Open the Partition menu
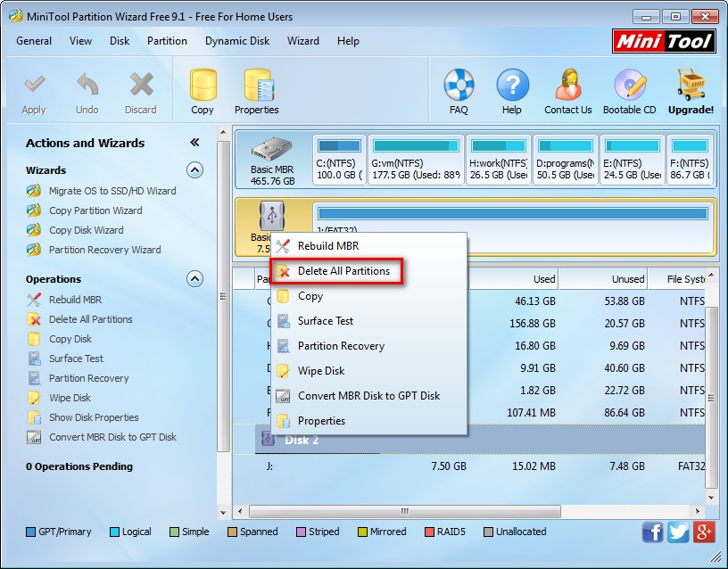This screenshot has width=728, height=569. pyautogui.click(x=167, y=41)
